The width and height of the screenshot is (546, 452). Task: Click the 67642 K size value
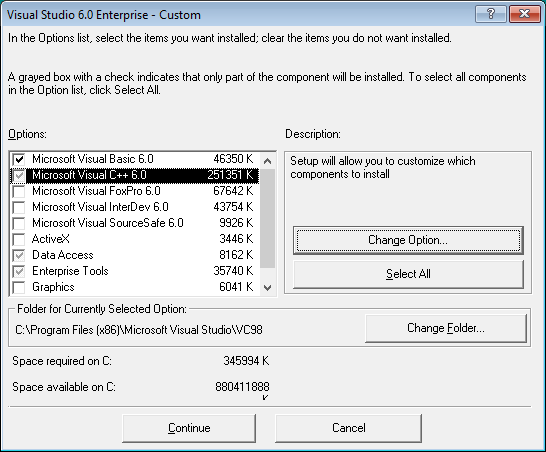(233, 191)
